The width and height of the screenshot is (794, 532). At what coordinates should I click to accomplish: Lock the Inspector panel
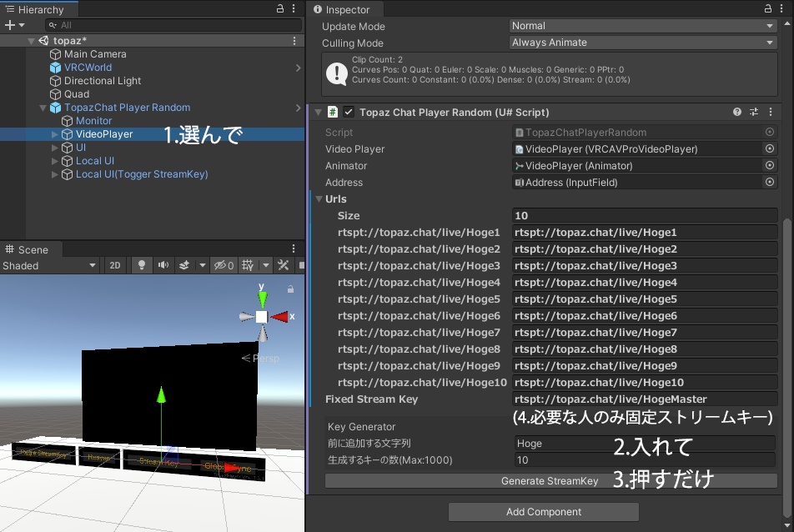coord(768,8)
